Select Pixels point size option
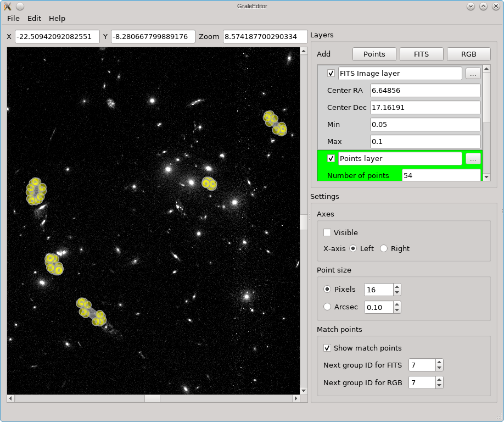The width and height of the screenshot is (504, 422). (327, 289)
